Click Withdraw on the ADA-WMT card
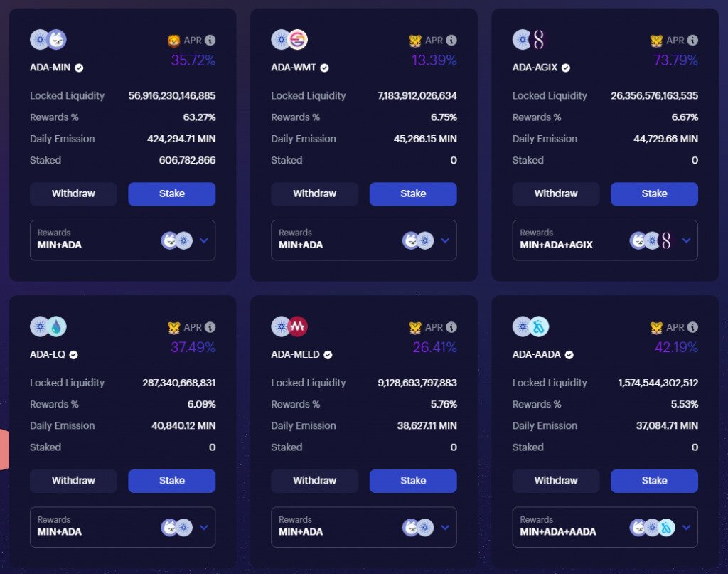This screenshot has height=574, width=728. click(314, 193)
